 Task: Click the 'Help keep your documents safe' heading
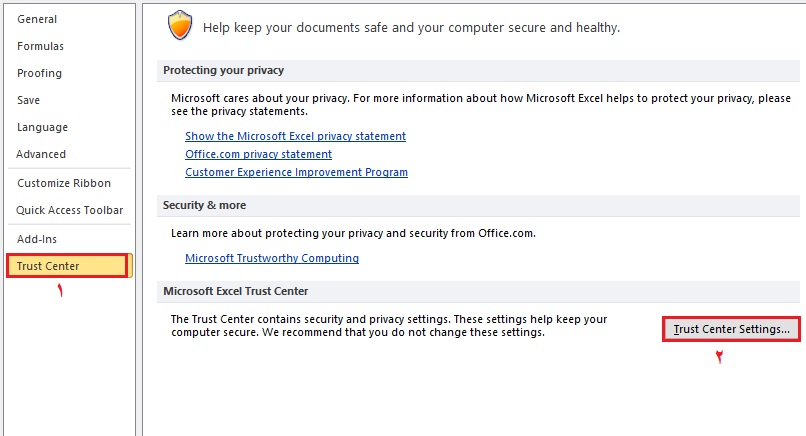pyautogui.click(x=411, y=28)
